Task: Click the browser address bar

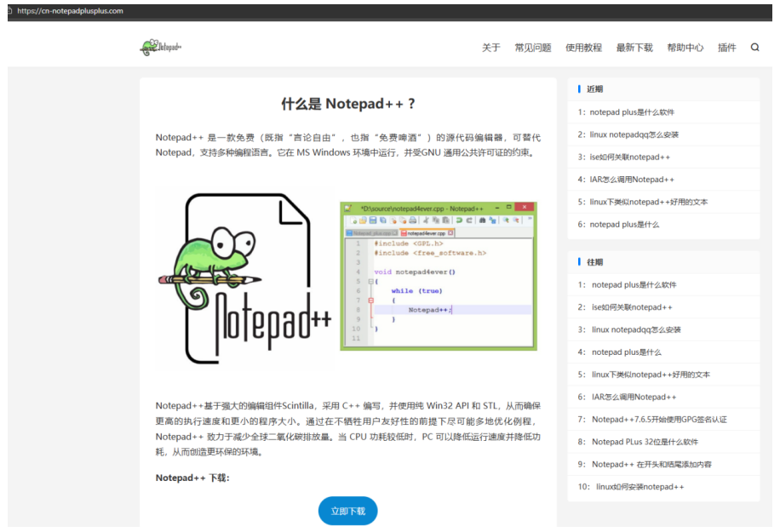Action: (x=68, y=10)
